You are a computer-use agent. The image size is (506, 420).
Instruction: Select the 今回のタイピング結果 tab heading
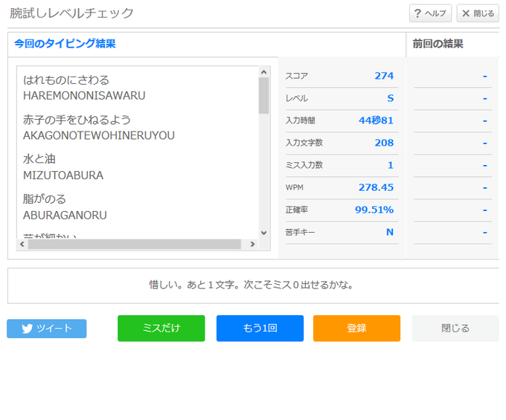(x=65, y=43)
